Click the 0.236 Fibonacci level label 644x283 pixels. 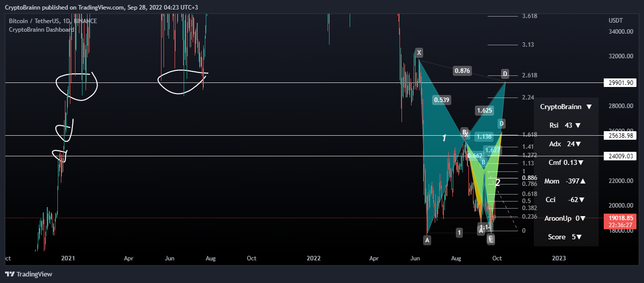[530, 217]
